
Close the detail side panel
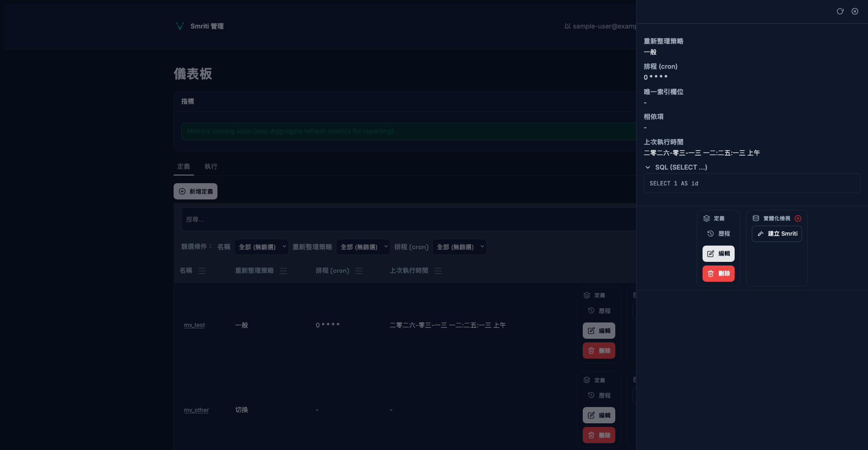click(x=854, y=11)
